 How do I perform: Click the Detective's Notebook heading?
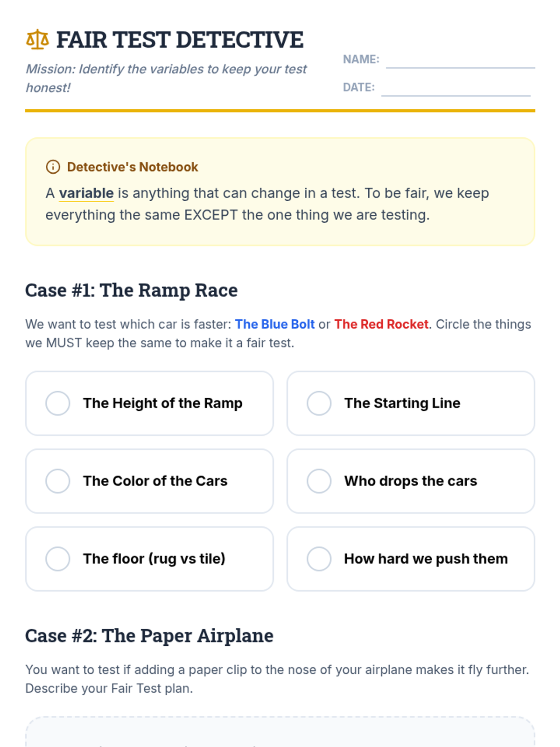click(x=133, y=167)
